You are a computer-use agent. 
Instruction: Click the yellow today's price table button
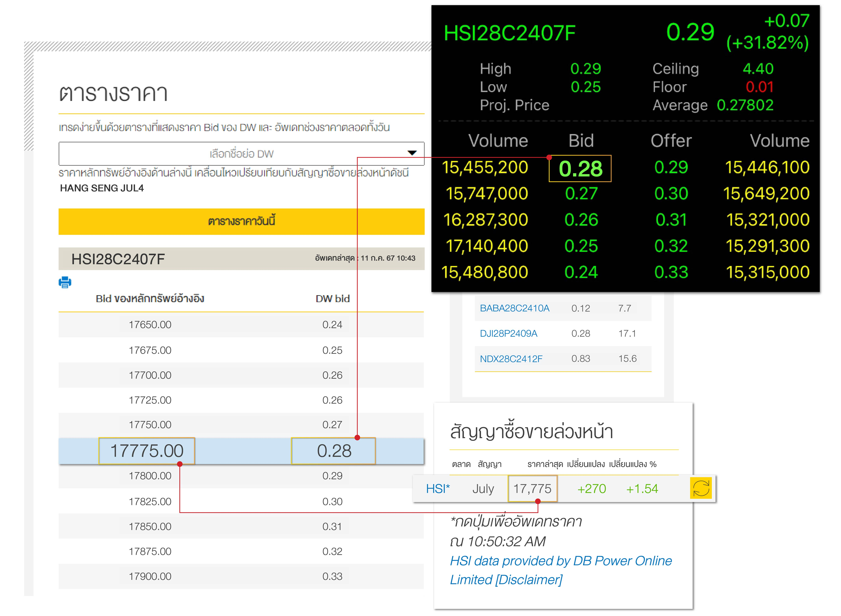[x=241, y=221]
